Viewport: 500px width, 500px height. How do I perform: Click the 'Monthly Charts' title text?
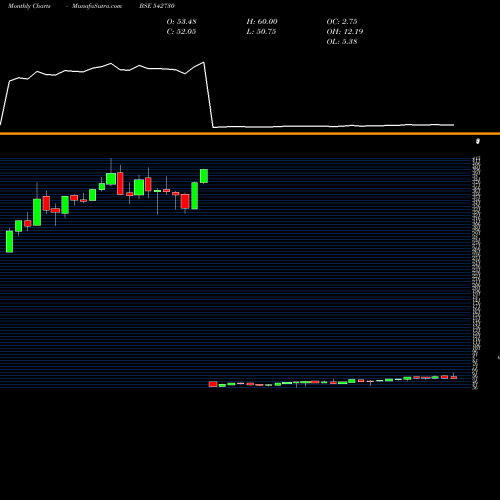click(x=29, y=6)
